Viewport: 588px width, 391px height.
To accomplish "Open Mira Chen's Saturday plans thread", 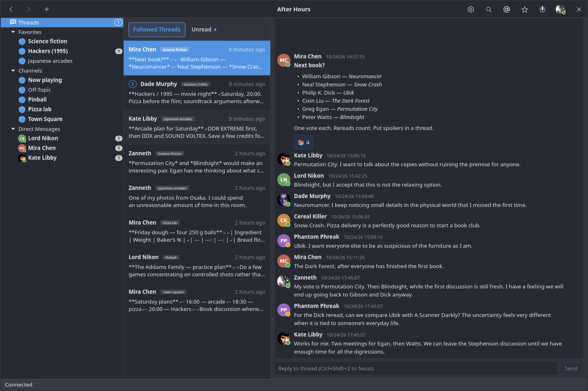I will point(197,301).
